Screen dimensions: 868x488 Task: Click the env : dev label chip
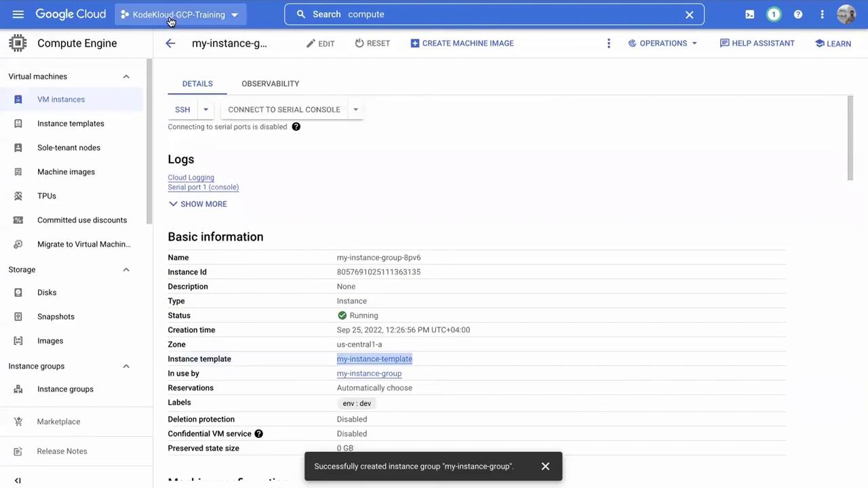pyautogui.click(x=357, y=403)
